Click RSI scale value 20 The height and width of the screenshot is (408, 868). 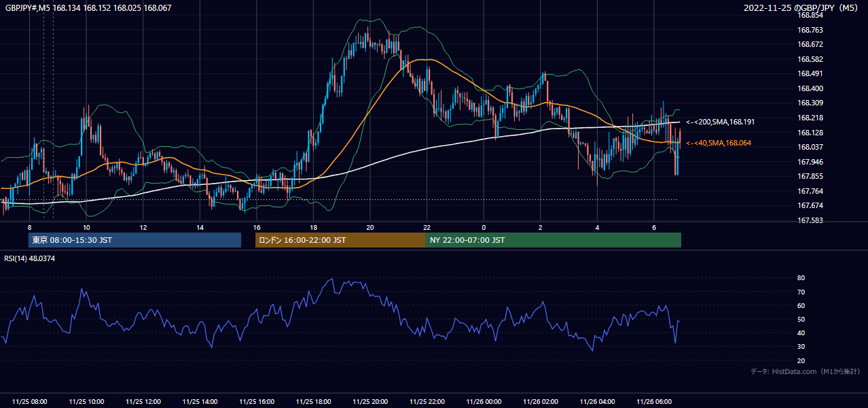[x=801, y=360]
